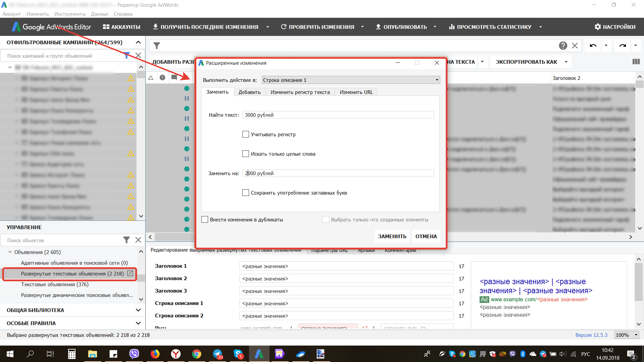
Task: Open dropdown next to ОПУБЛИКОВАТЬ
Action: 435,27
